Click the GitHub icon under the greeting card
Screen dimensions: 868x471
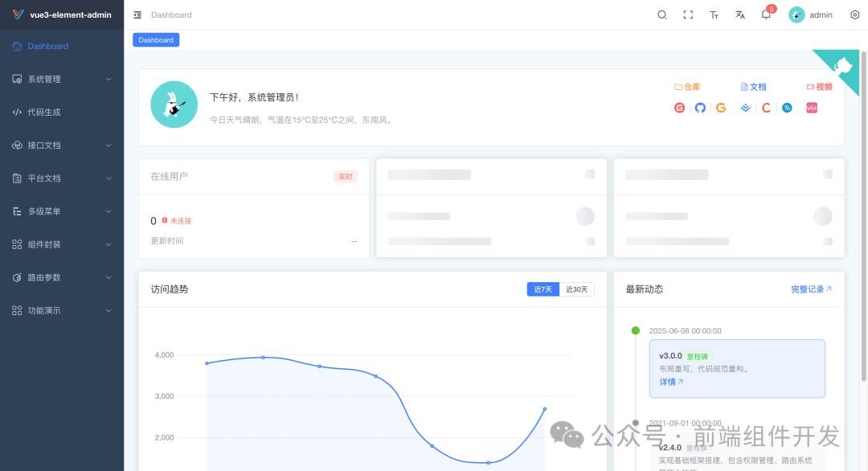point(700,107)
